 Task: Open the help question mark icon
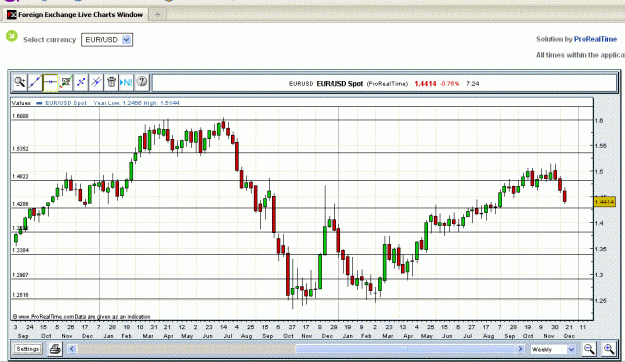(x=142, y=83)
